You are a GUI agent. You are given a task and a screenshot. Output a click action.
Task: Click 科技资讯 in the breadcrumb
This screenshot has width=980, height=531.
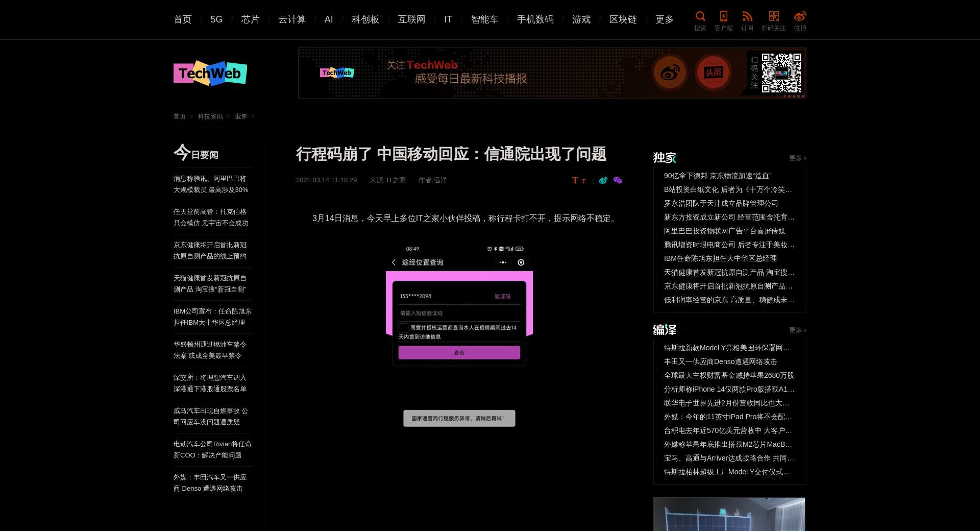click(x=210, y=116)
